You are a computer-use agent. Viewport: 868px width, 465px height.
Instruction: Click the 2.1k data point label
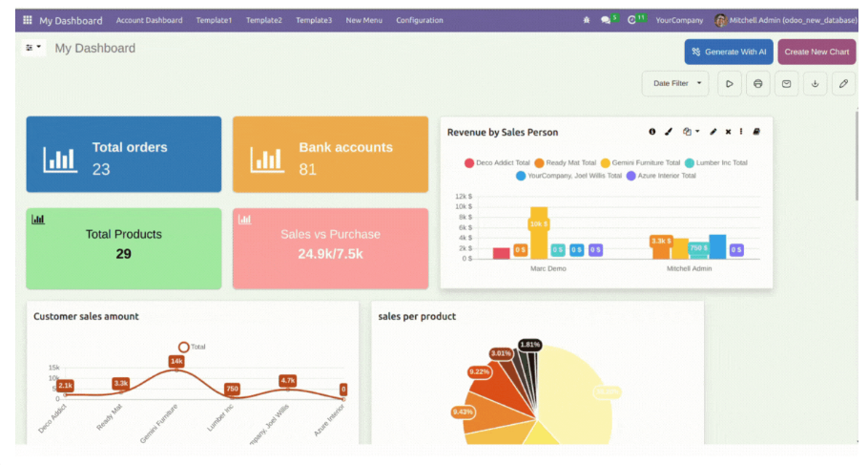coord(65,386)
